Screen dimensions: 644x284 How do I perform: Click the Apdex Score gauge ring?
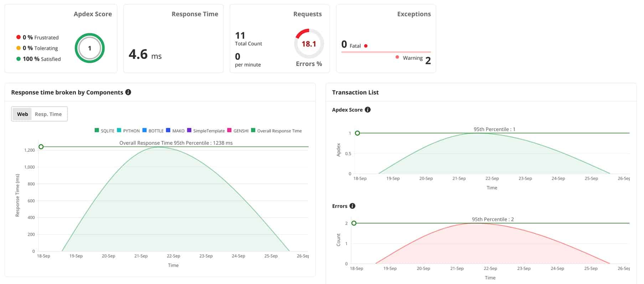[x=89, y=48]
